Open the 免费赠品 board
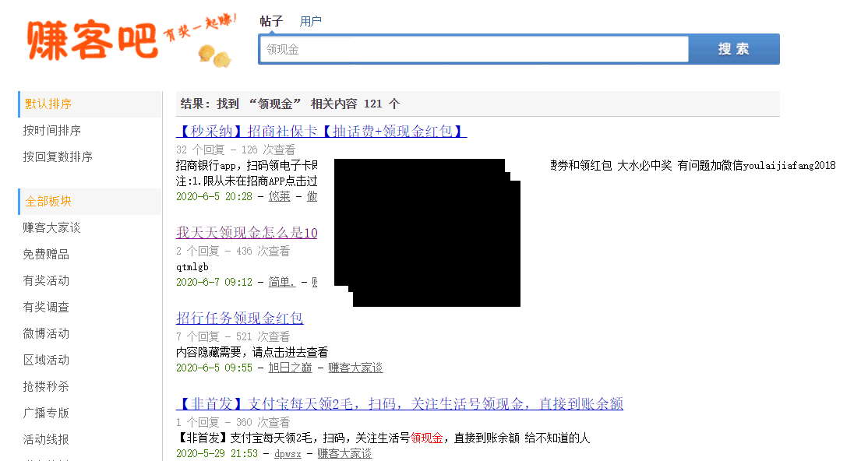This screenshot has height=461, width=868. 46,255
